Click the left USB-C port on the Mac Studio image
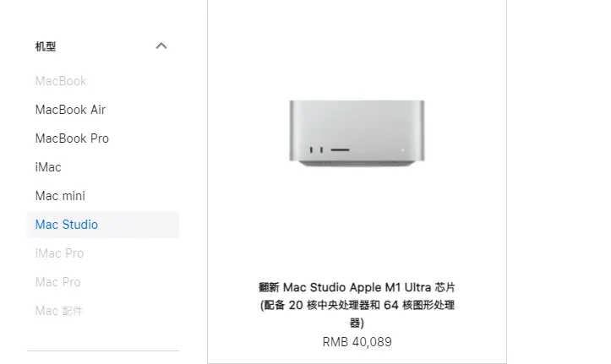The image size is (611, 364). tap(311, 149)
